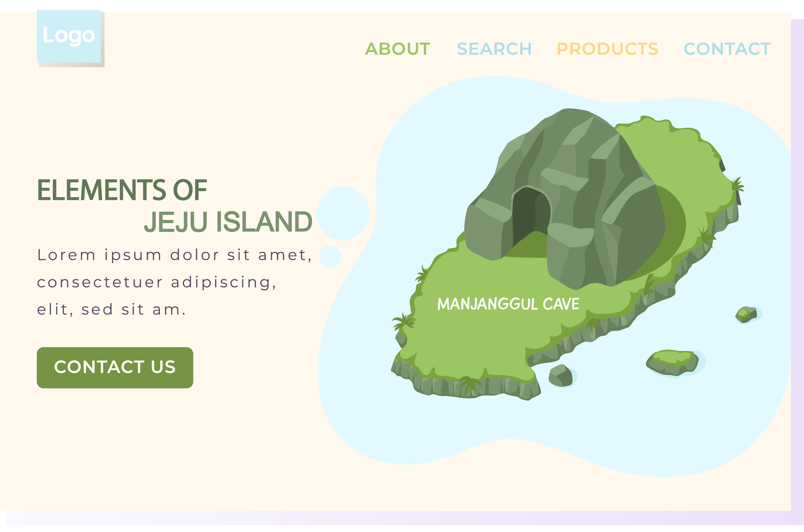The image size is (804, 532).
Task: Open the ABOUT menu item
Action: click(x=397, y=49)
